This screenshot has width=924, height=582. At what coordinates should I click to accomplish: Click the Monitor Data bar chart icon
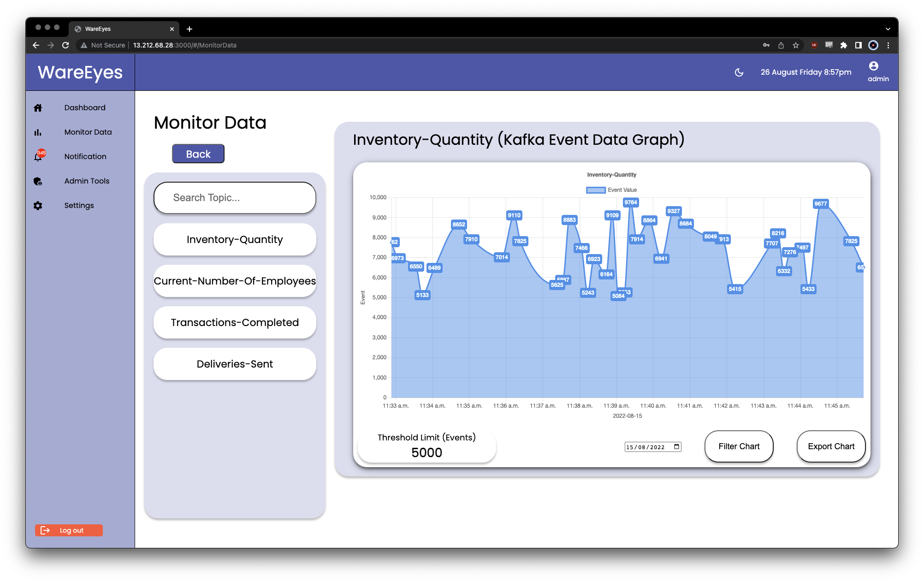(x=38, y=132)
